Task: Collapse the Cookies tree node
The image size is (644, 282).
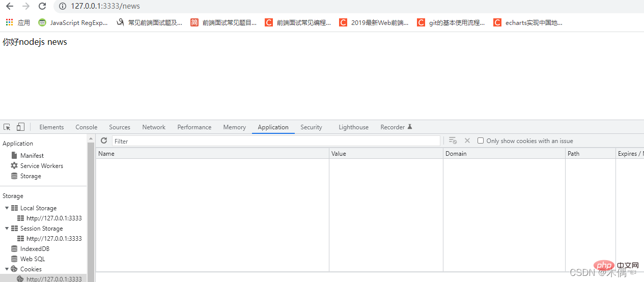Action: click(x=7, y=269)
